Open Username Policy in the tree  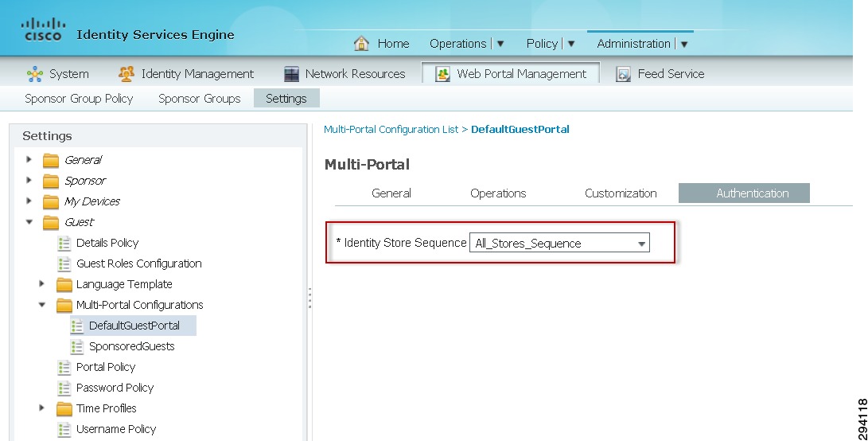coord(116,429)
